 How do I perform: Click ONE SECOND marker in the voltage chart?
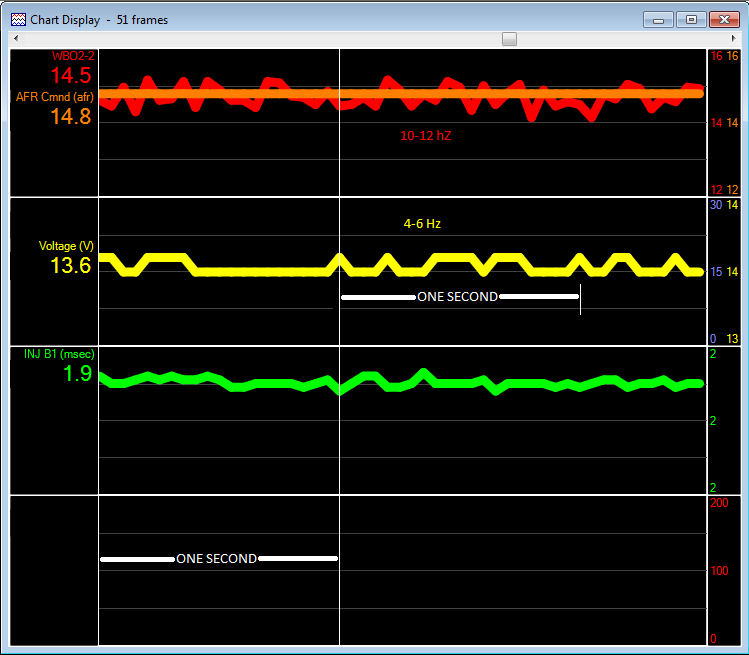[457, 297]
